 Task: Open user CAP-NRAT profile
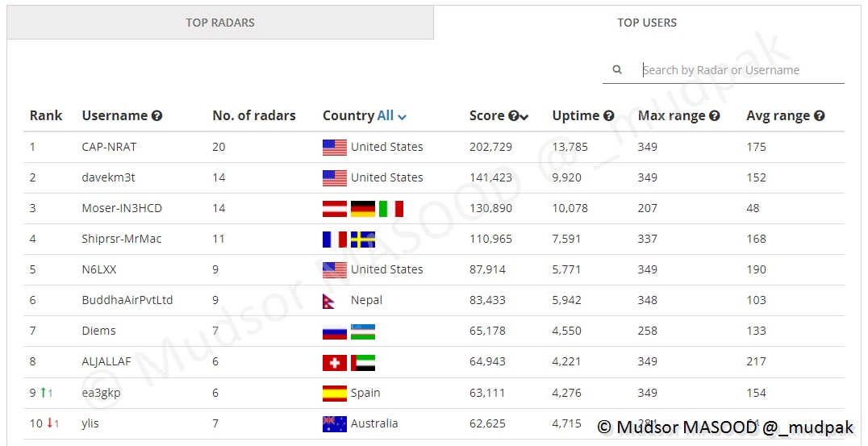(x=109, y=147)
